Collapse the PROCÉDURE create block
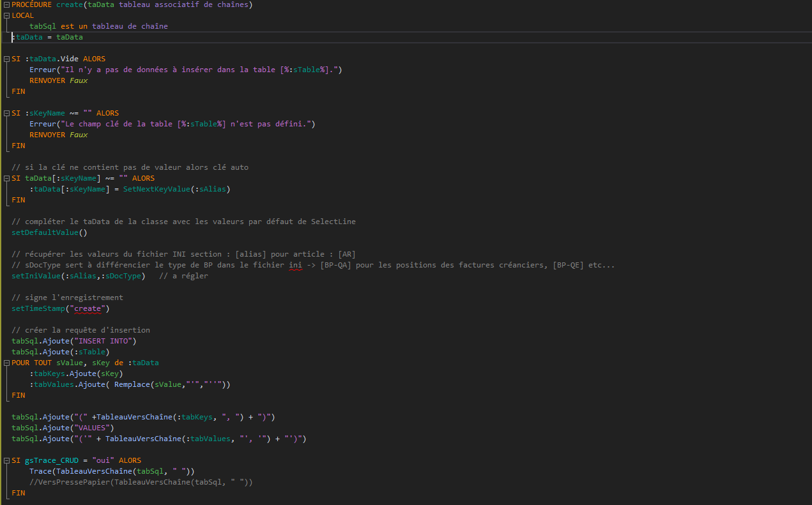This screenshot has width=812, height=505. pyautogui.click(x=6, y=4)
